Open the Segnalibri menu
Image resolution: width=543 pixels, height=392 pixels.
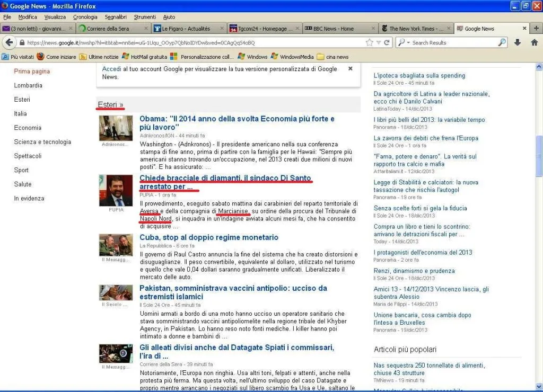coord(115,17)
